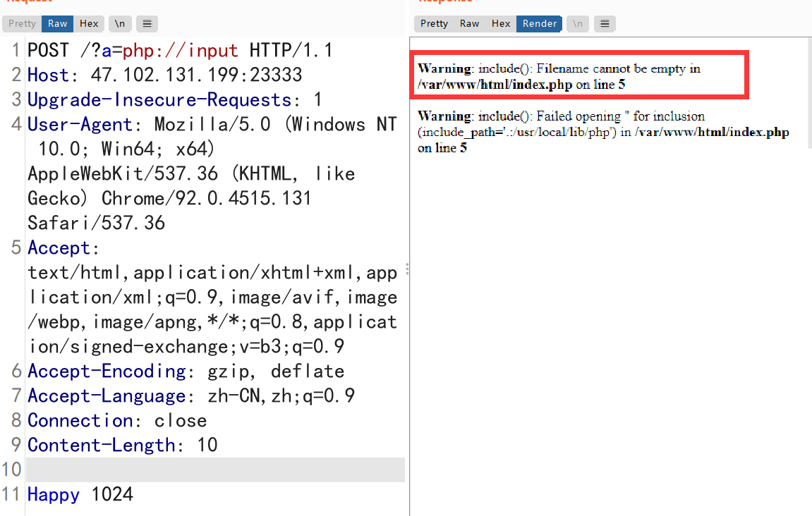Viewport: 812px width, 516px height.
Task: Click the divider handle between request and response
Action: click(x=407, y=271)
